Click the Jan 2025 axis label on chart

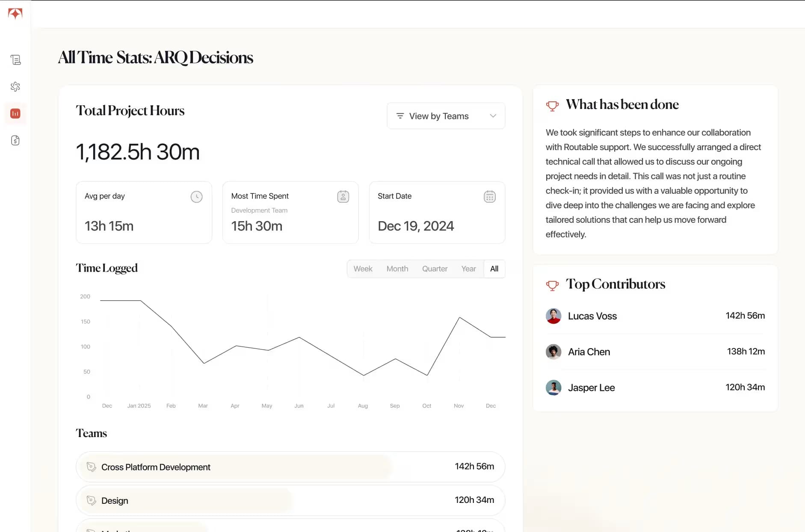point(139,406)
